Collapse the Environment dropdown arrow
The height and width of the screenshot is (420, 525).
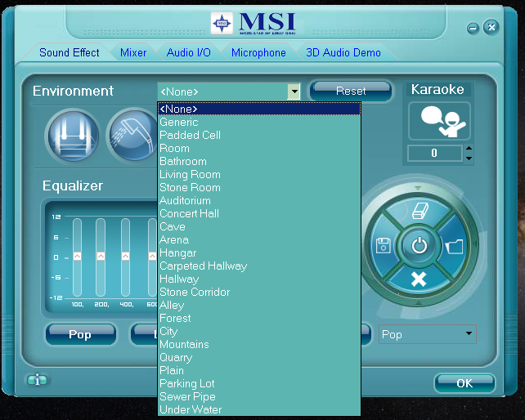click(294, 92)
